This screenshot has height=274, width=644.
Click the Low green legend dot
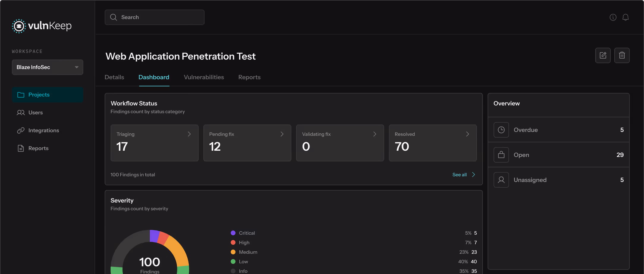point(233,261)
